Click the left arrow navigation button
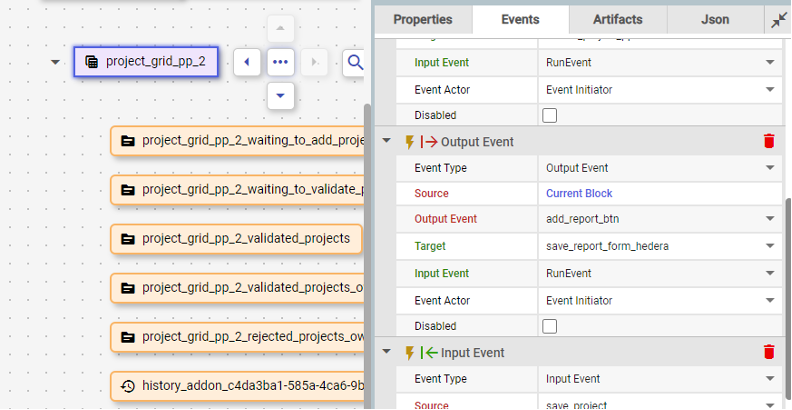Image resolution: width=792 pixels, height=410 pixels. [x=247, y=63]
